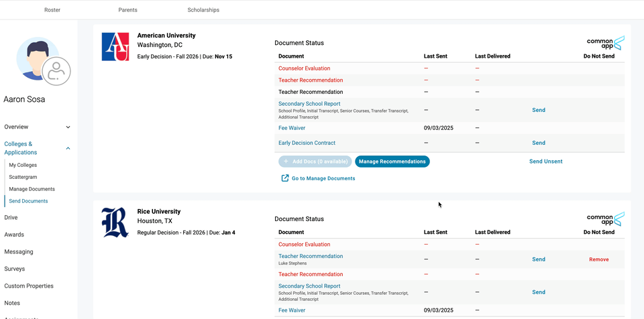644x319 pixels.
Task: Click the Common App logo for American University
Action: point(605,44)
